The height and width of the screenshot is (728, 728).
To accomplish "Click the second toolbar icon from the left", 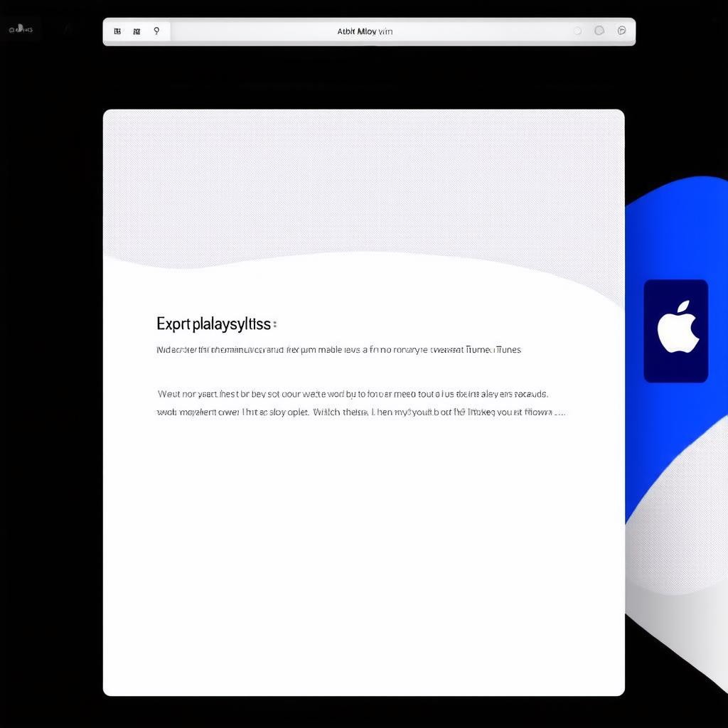I will (136, 31).
